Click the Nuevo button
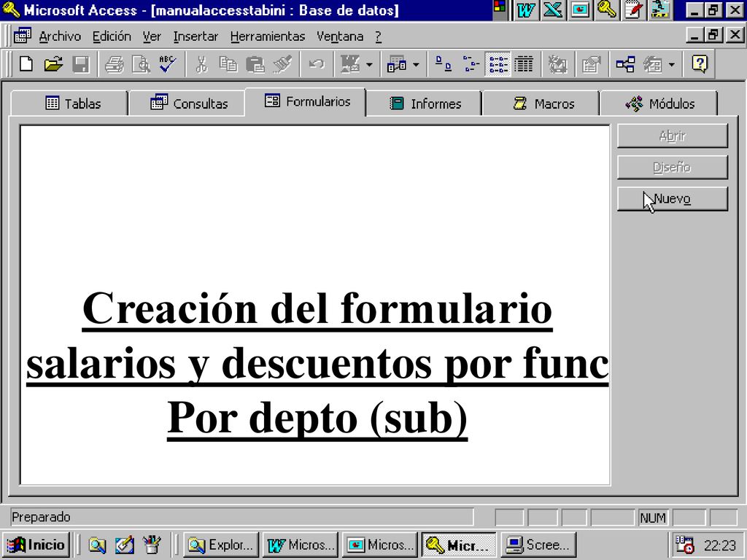 pos(672,198)
